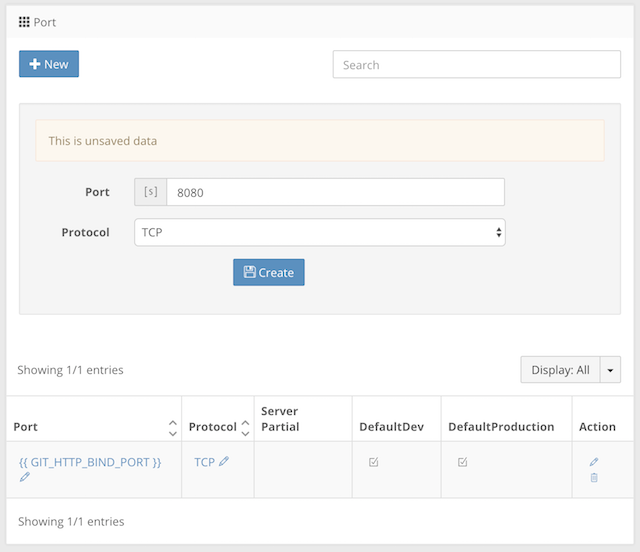Click the Protocol column sort arrows

245,428
